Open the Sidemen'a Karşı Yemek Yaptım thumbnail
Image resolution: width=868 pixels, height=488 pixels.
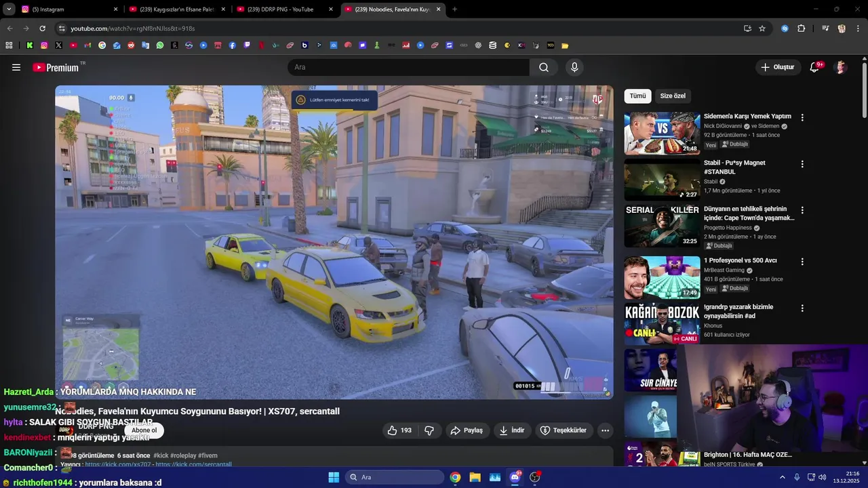pos(662,134)
